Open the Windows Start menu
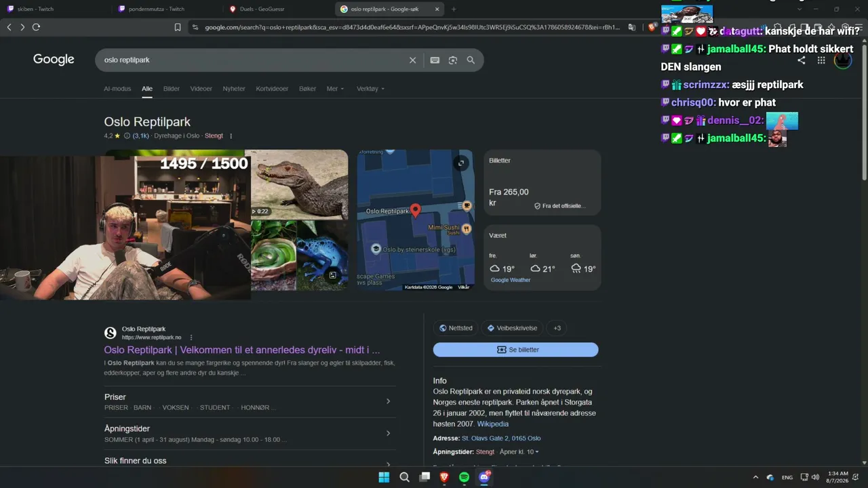Viewport: 868px width, 488px height. [384, 477]
